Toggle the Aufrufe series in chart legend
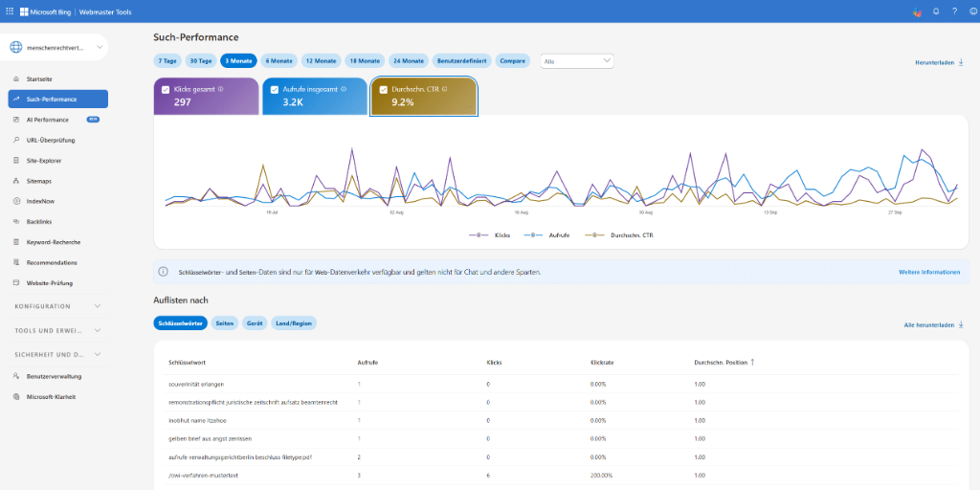The width and height of the screenshot is (980, 490). pyautogui.click(x=546, y=235)
